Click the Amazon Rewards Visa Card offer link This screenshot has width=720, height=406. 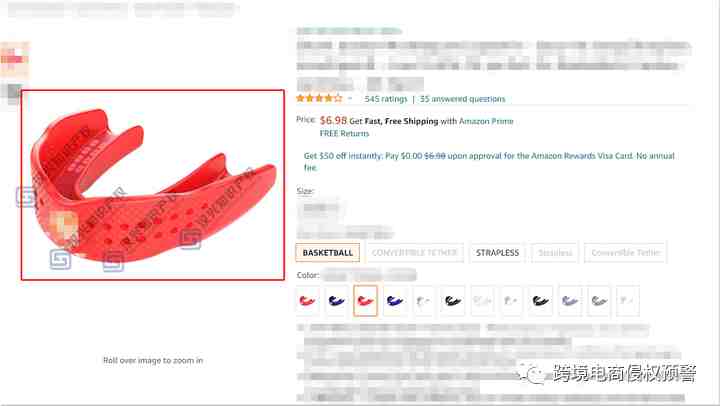click(582, 156)
